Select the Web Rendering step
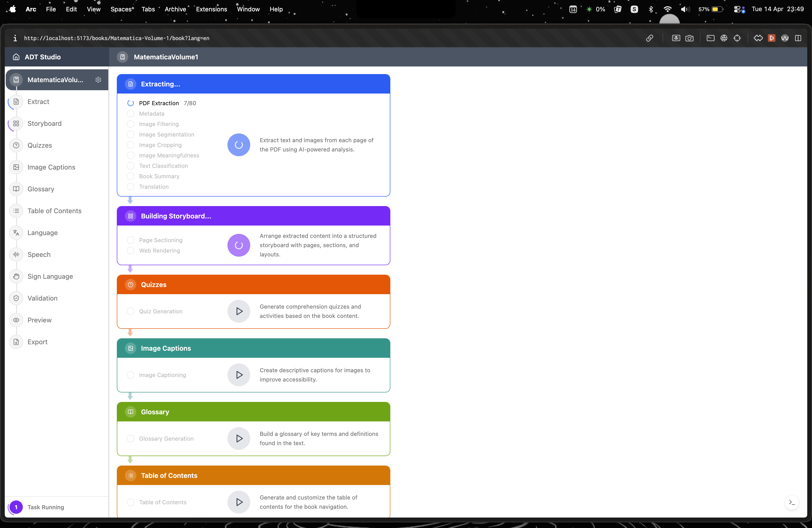 (x=154, y=251)
